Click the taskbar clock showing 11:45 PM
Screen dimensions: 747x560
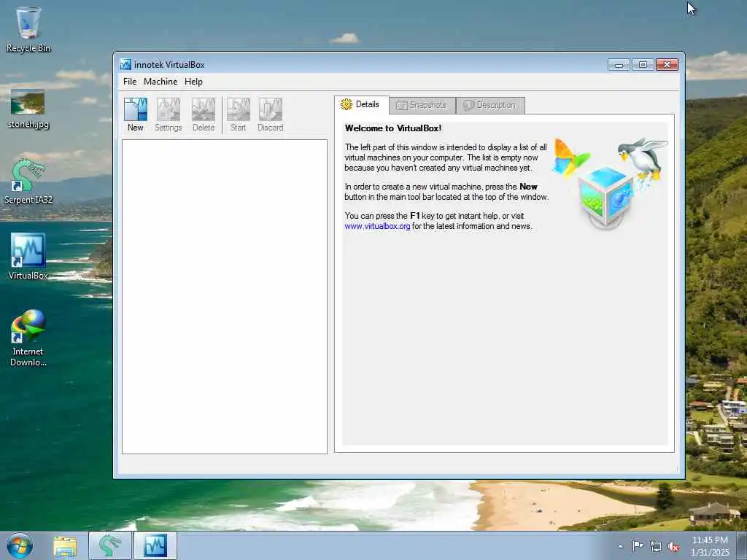(x=710, y=546)
